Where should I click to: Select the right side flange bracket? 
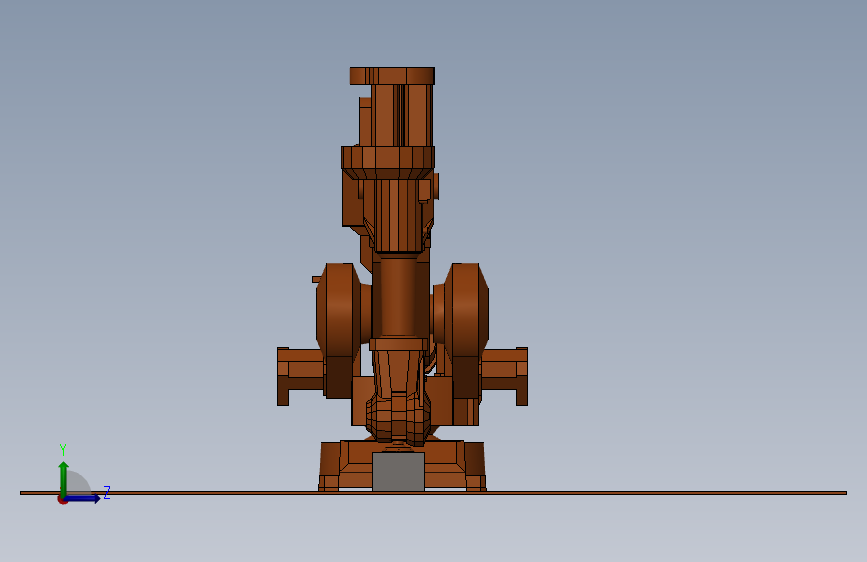504,376
